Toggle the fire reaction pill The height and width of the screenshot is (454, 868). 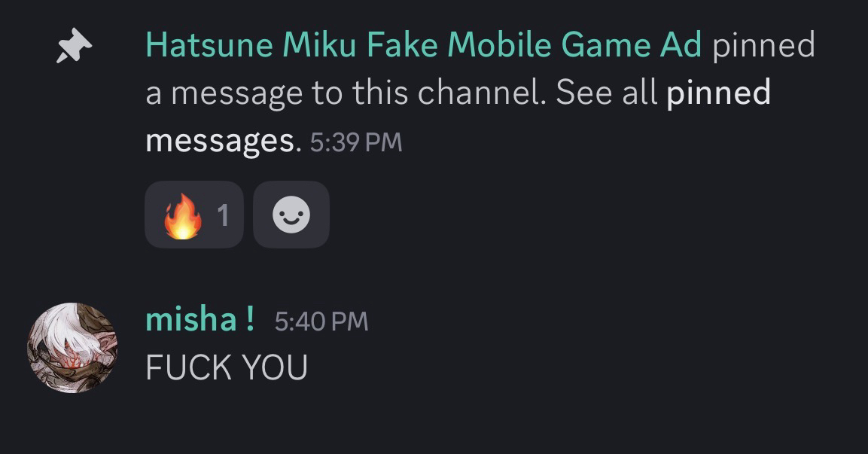[194, 215]
